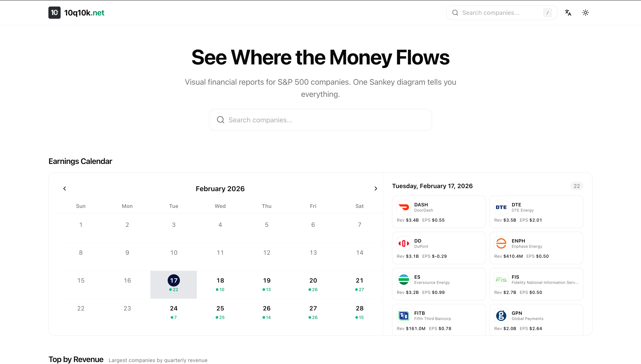Click the 10q10k.net logo icon
Image resolution: width=641 pixels, height=364 pixels.
pos(54,12)
